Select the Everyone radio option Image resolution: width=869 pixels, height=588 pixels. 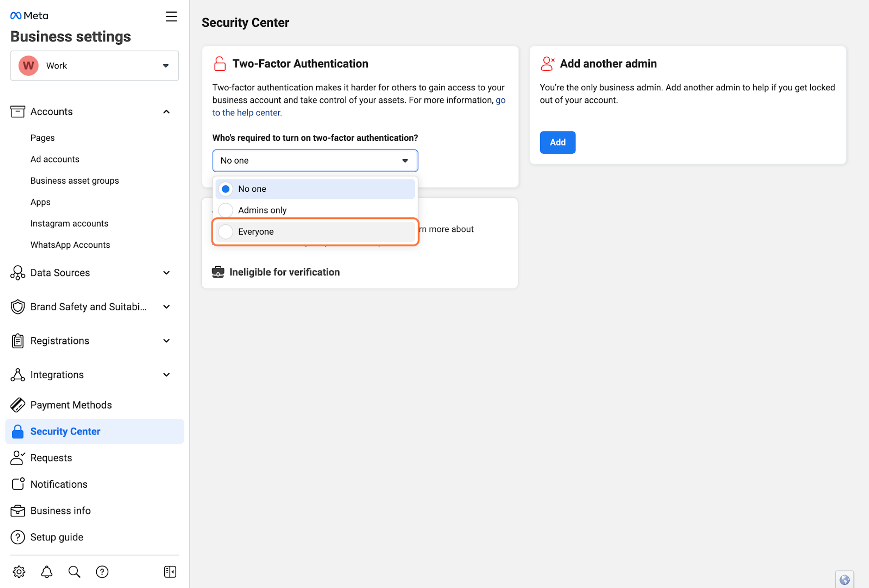pyautogui.click(x=226, y=232)
